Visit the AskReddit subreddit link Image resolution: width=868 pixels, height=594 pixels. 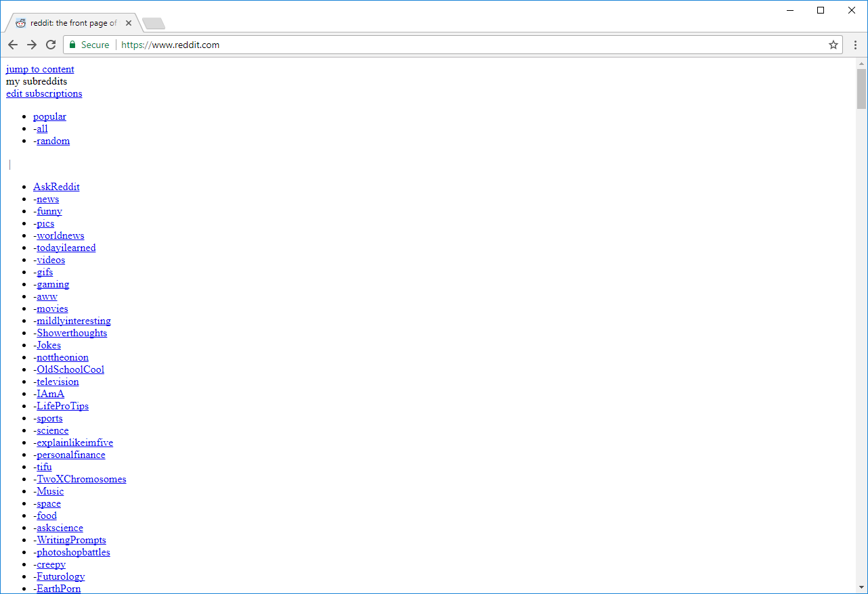(x=56, y=187)
